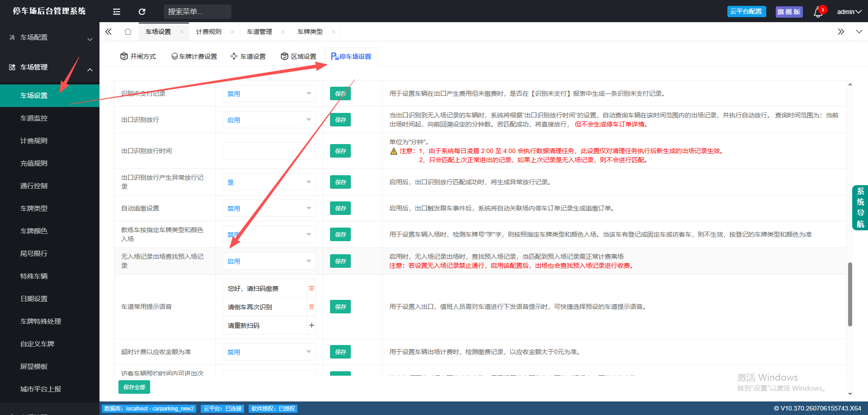Collapse the sidebar with the hamburger icon
The image size is (868, 415).
117,12
